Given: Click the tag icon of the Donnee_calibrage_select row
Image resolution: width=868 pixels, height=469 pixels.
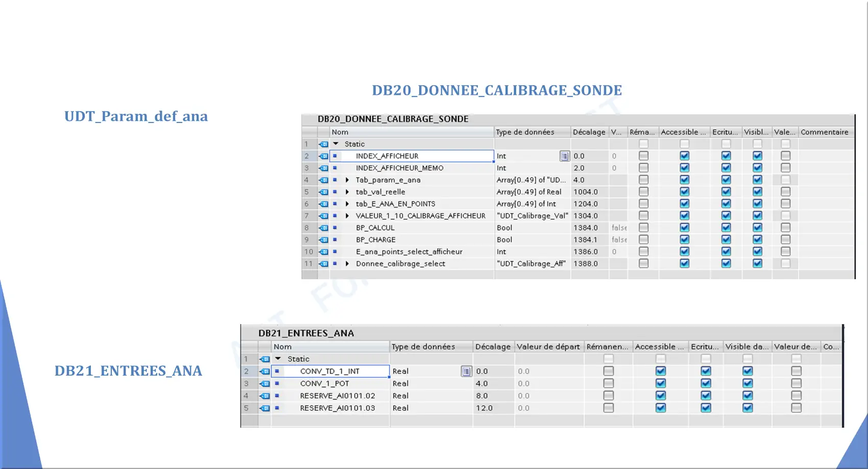Looking at the screenshot, I should 324,264.
